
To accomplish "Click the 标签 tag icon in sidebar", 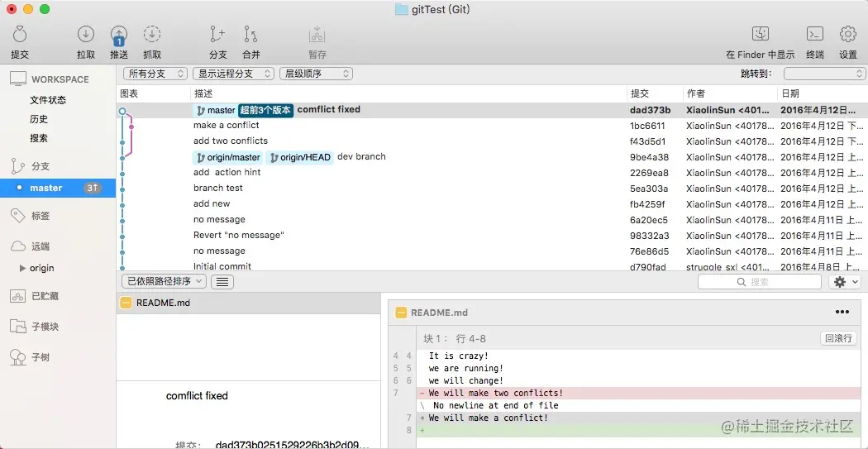I will (x=18, y=215).
